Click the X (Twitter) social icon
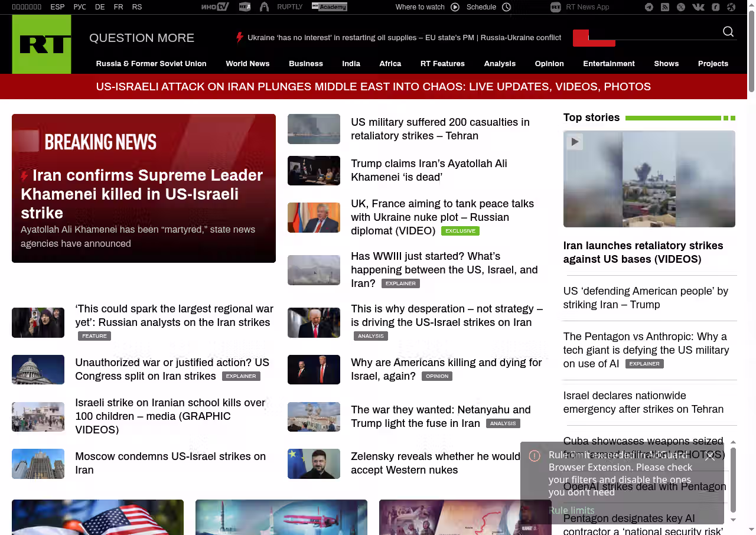The width and height of the screenshot is (756, 535). (x=681, y=7)
